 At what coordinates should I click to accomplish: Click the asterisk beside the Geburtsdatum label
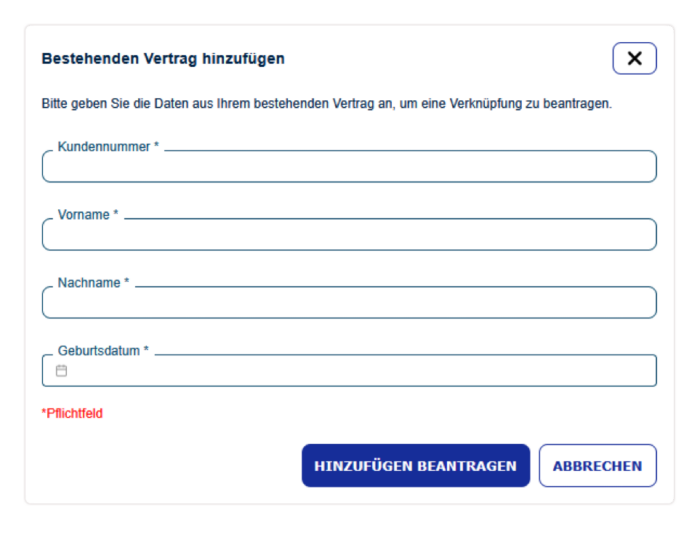click(146, 351)
